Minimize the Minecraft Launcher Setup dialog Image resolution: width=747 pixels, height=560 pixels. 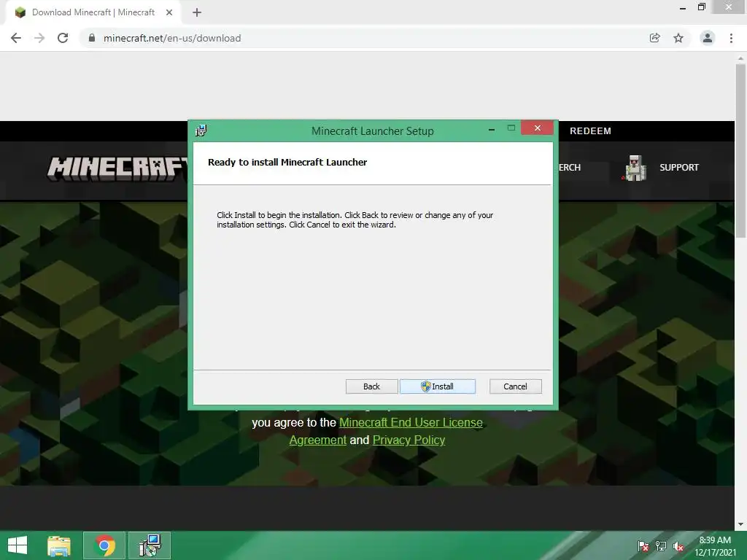[x=492, y=129]
